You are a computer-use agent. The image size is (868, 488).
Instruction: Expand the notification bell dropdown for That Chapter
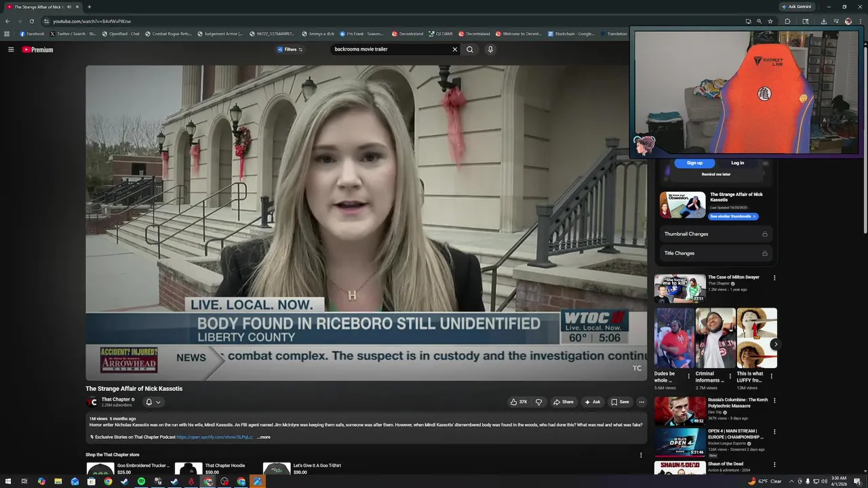pyautogui.click(x=153, y=402)
